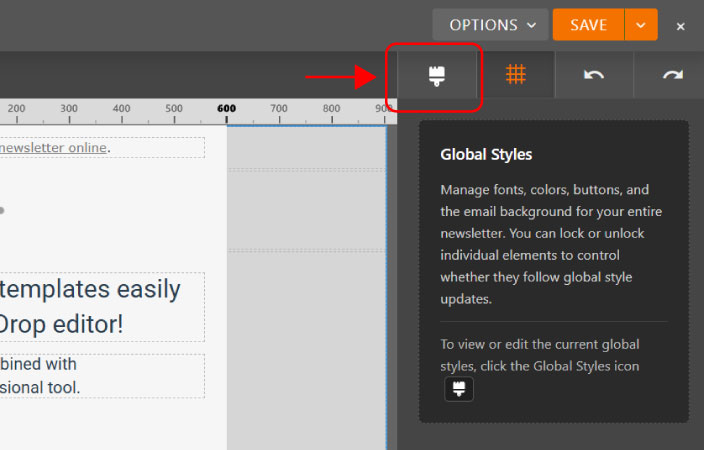
Task: Toggle the orange grid icon
Action: [515, 75]
